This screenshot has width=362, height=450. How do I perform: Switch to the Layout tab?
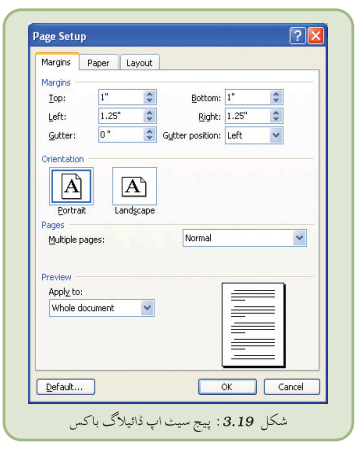tap(139, 63)
